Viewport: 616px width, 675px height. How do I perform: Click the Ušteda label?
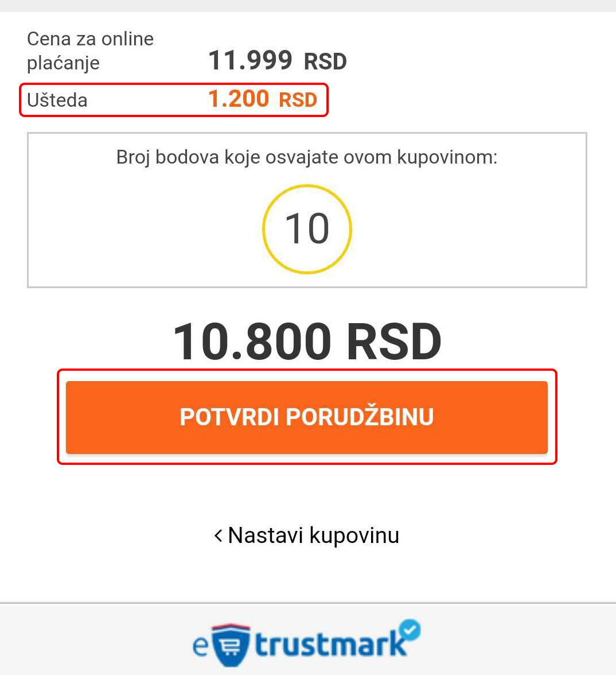click(x=57, y=100)
